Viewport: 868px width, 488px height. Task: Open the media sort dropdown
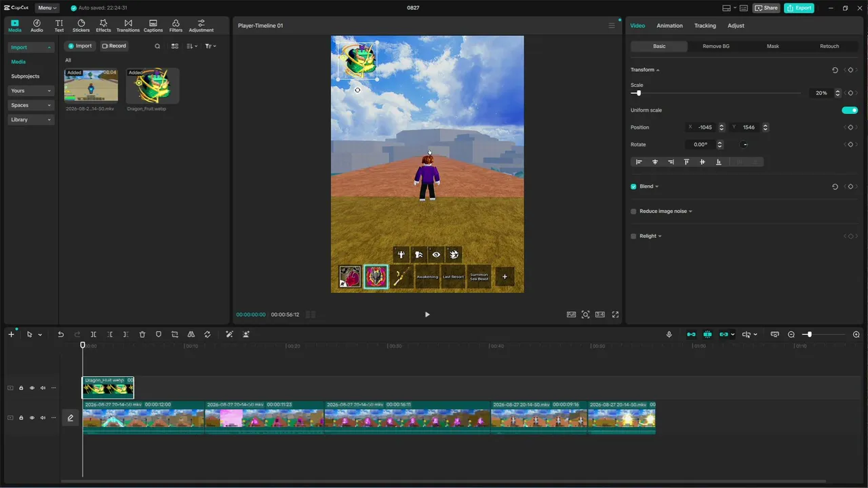pos(192,46)
